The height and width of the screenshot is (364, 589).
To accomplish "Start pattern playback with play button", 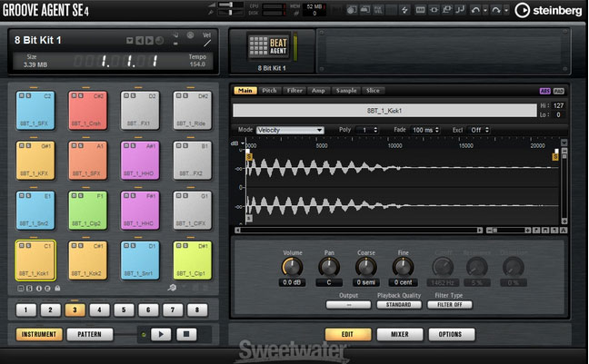I will (161, 334).
